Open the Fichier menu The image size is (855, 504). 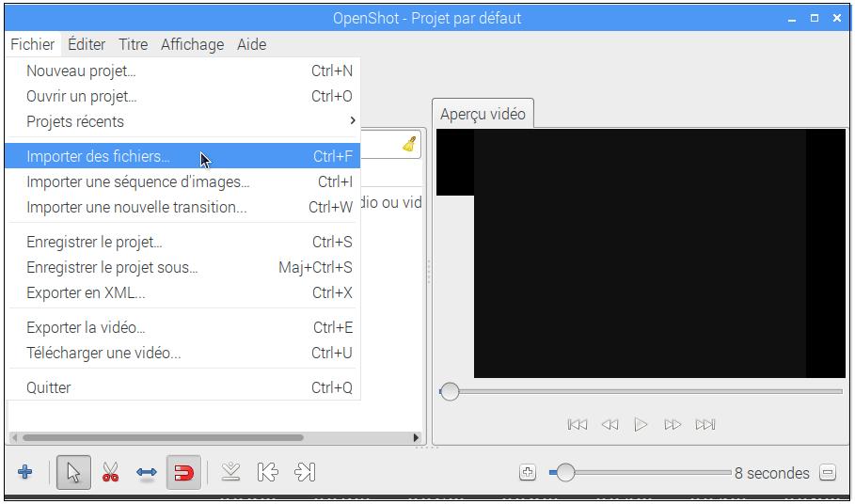pyautogui.click(x=33, y=44)
